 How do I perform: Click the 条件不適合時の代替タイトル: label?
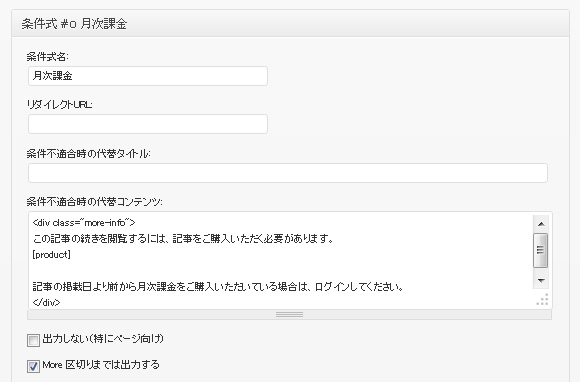pos(88,153)
